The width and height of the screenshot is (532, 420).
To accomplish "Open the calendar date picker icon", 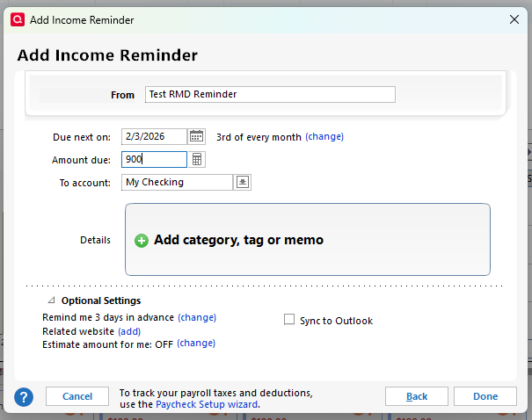I will (x=197, y=136).
